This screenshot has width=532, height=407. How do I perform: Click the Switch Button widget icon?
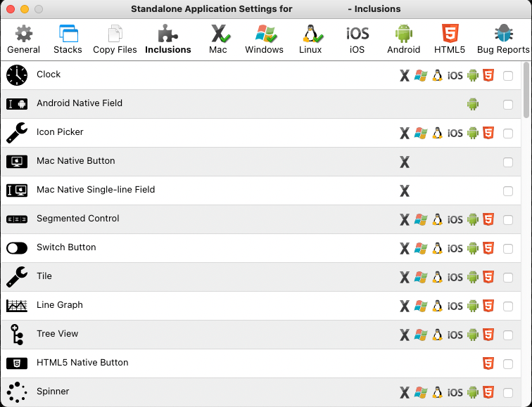click(x=16, y=248)
